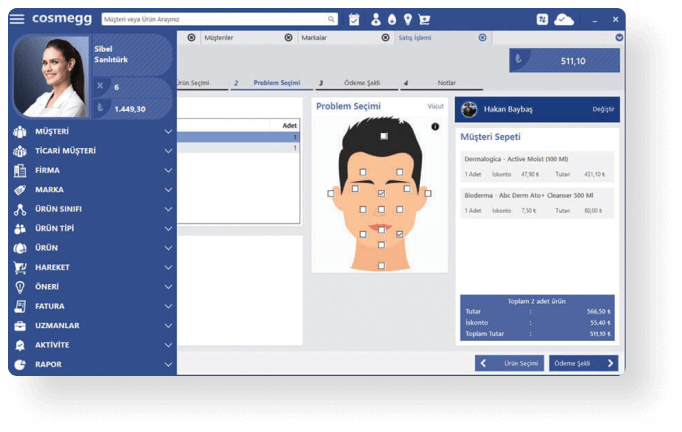Click the MARKA tag icon in sidebar
682x432 pixels.
(x=20, y=190)
